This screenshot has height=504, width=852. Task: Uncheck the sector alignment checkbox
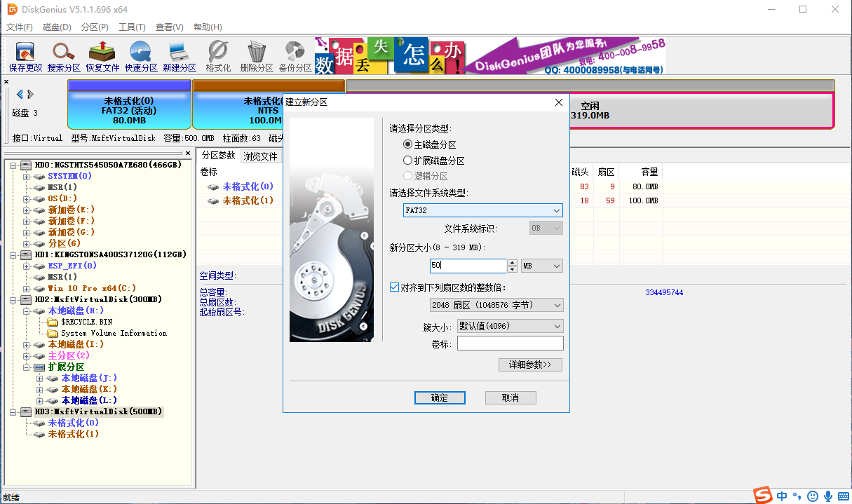[395, 286]
